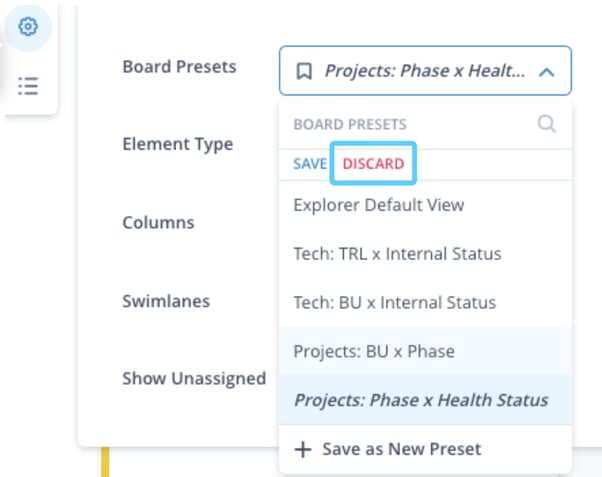Open the list view sidebar icon
The width and height of the screenshot is (602, 477).
coord(28,86)
